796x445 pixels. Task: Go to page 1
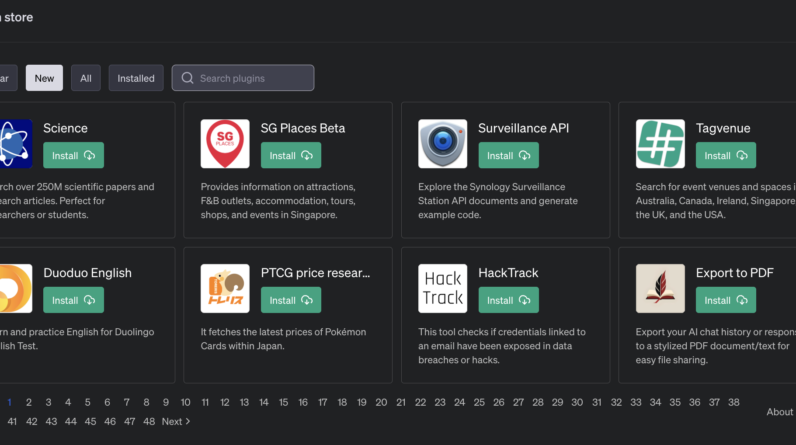[x=10, y=402]
